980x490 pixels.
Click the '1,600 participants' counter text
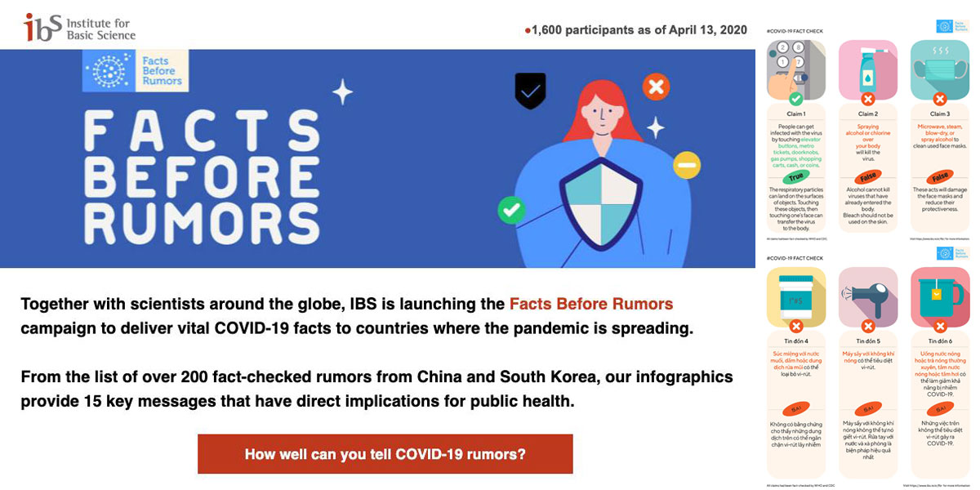coord(636,30)
